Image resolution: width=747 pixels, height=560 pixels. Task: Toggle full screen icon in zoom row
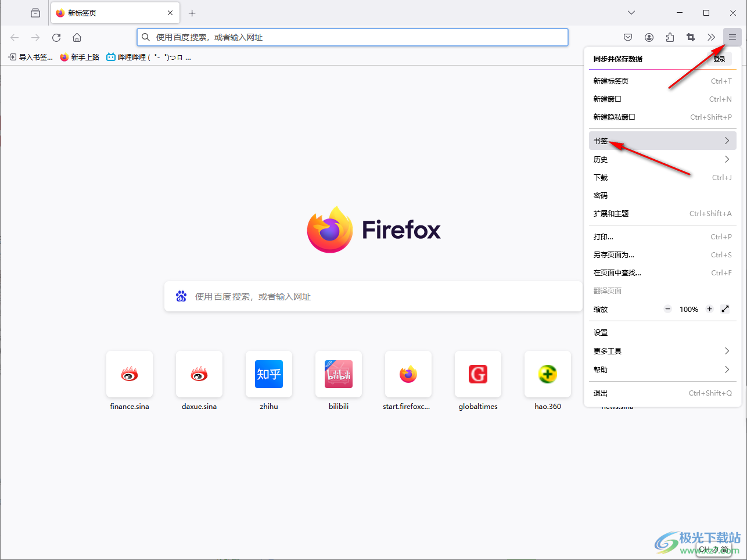(x=725, y=309)
